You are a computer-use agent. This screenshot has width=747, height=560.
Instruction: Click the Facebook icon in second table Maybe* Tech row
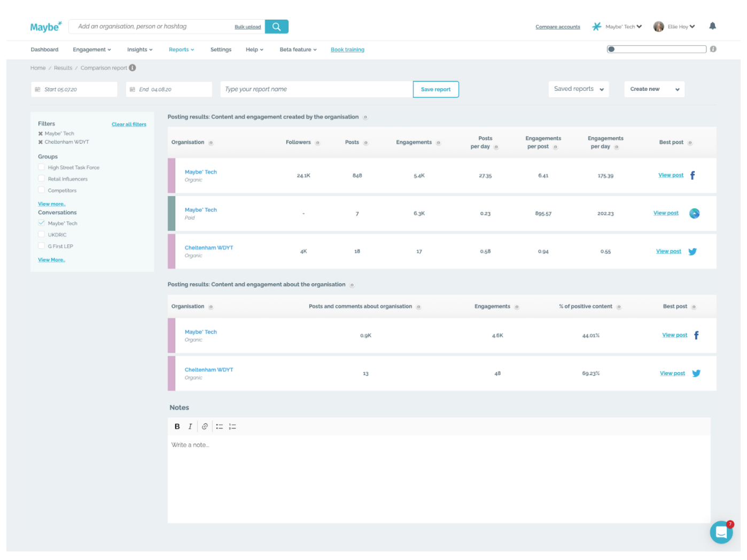(x=696, y=336)
